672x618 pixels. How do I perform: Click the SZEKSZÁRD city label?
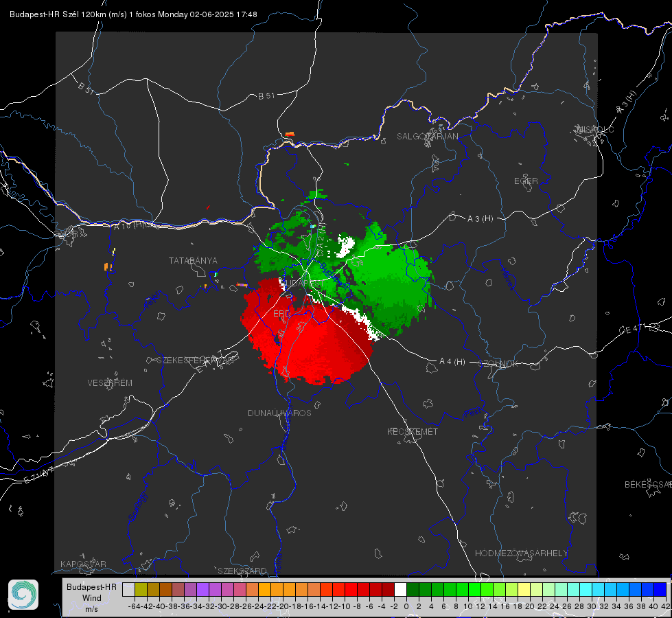(x=242, y=571)
